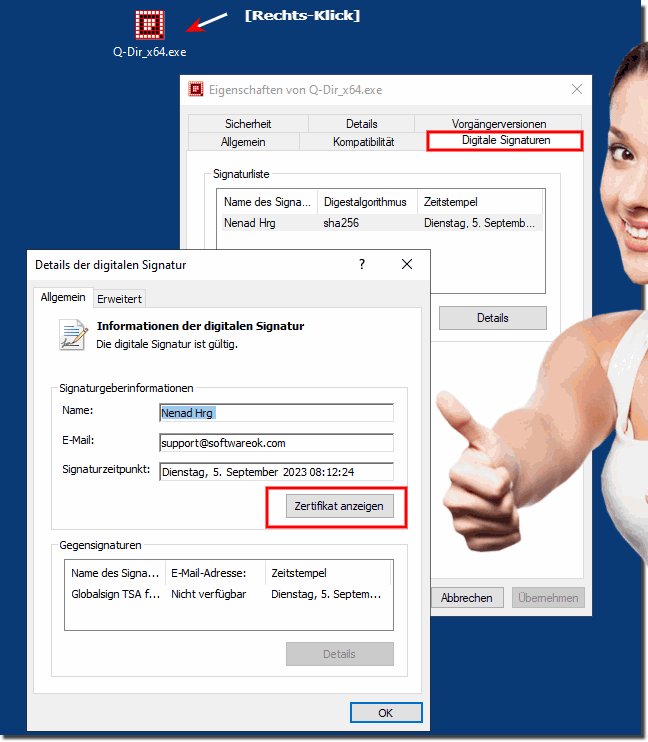The height and width of the screenshot is (742, 648).
Task: Click the Digestalgorithmus column header
Action: [x=368, y=202]
